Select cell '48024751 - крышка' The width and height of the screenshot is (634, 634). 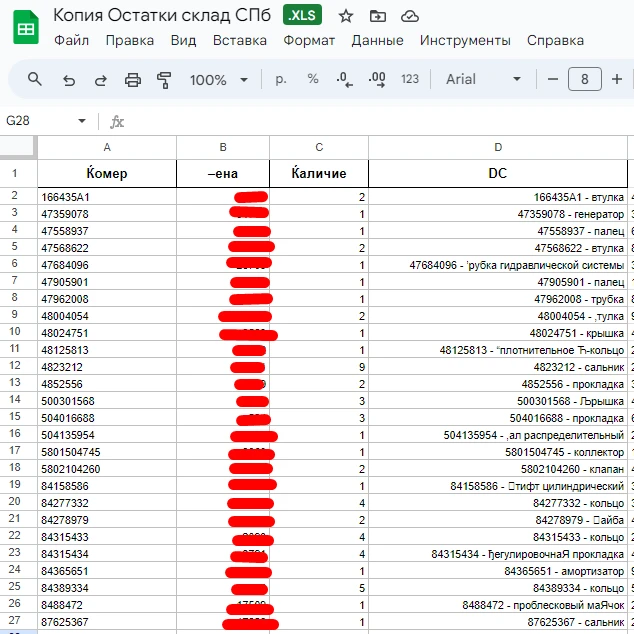(x=498, y=332)
